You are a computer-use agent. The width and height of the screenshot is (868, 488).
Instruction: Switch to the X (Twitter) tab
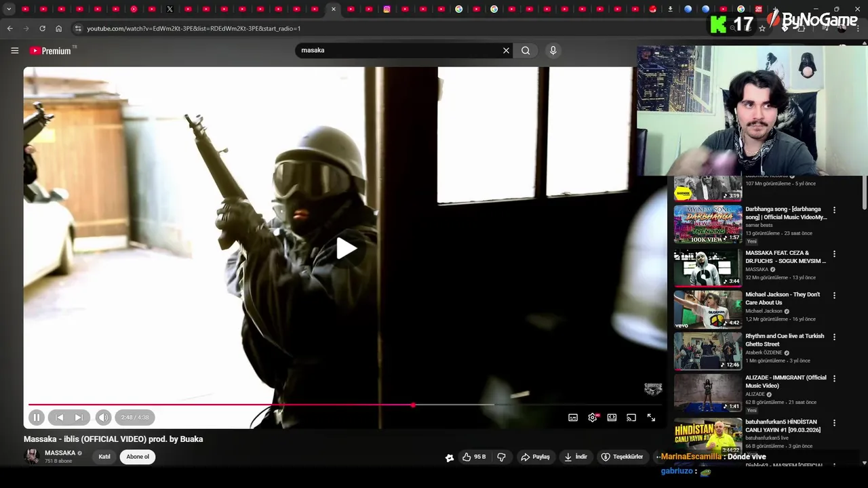pos(170,9)
